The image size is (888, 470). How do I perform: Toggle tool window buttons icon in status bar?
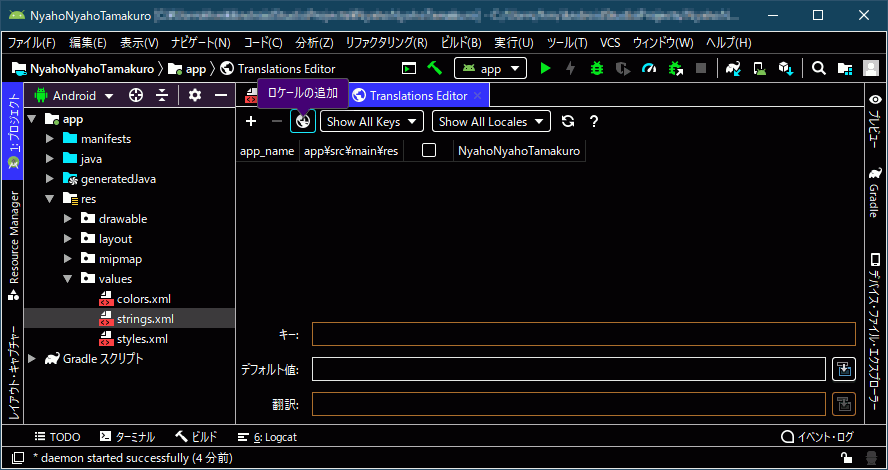(18, 458)
